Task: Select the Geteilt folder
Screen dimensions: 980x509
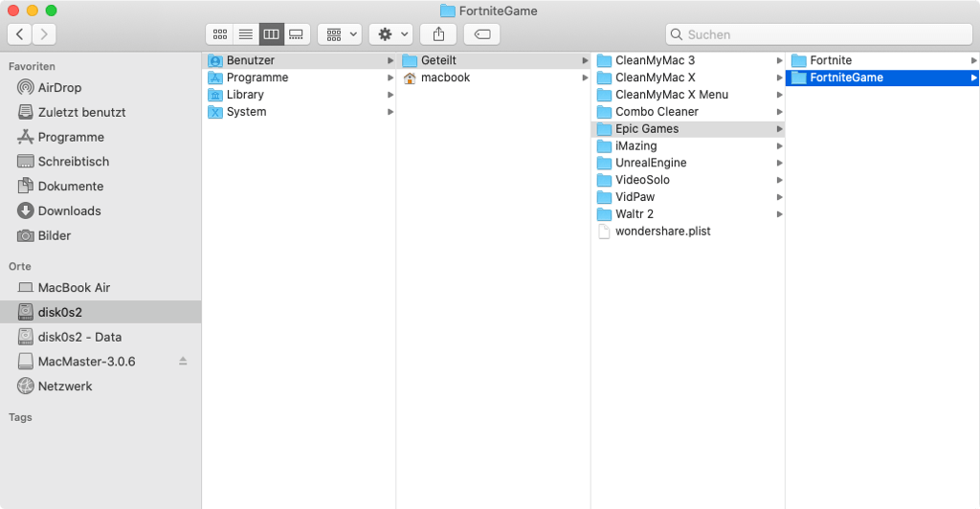Action: (x=495, y=60)
